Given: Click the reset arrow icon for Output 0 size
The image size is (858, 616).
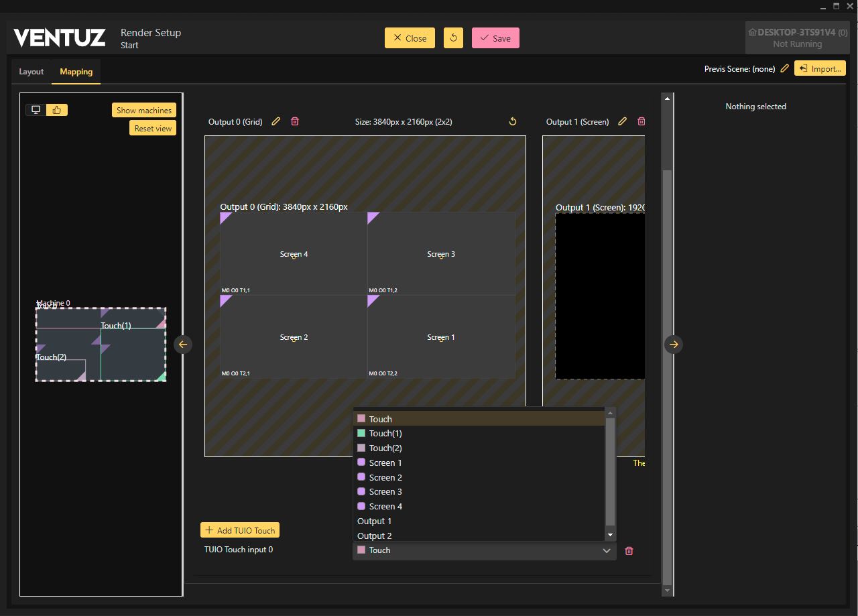Looking at the screenshot, I should click(x=513, y=121).
